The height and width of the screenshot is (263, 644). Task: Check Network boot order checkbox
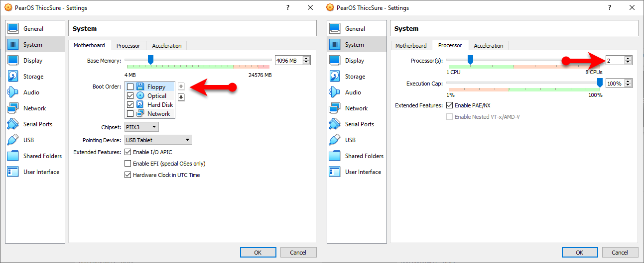coord(130,114)
